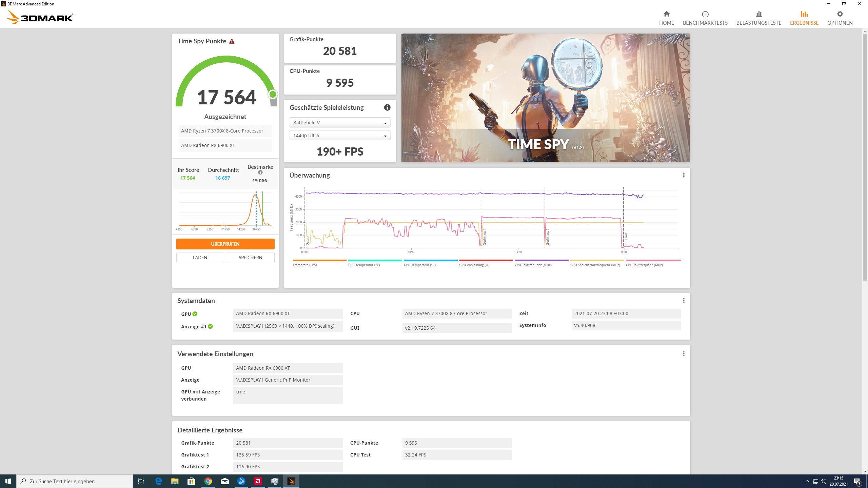Click the Time Spy warning triangle icon
The width and height of the screenshot is (868, 488).
pyautogui.click(x=232, y=41)
